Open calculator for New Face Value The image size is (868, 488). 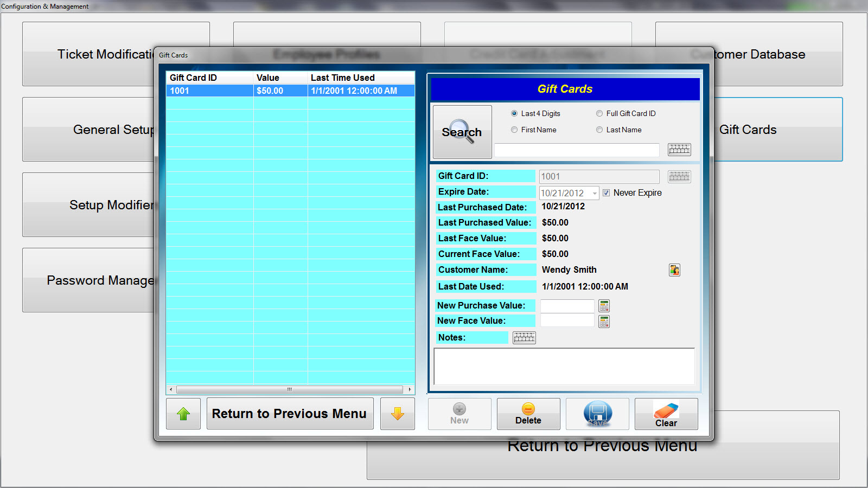pyautogui.click(x=604, y=322)
